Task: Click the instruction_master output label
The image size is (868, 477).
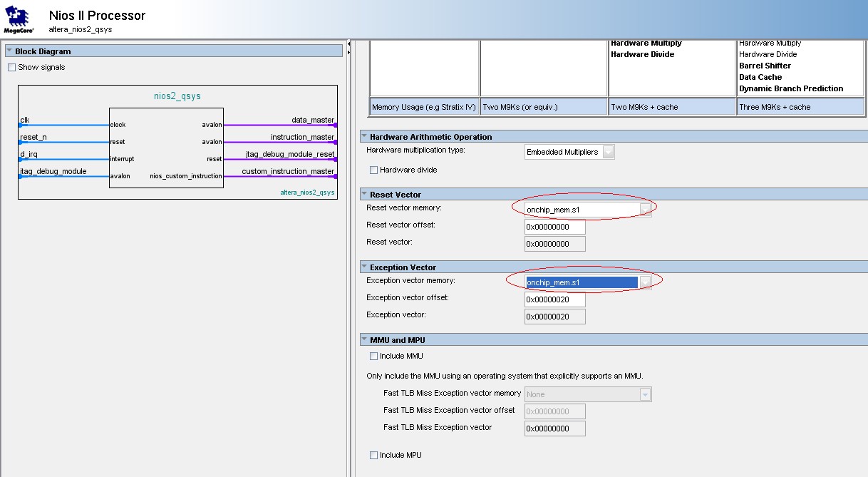Action: 303,137
